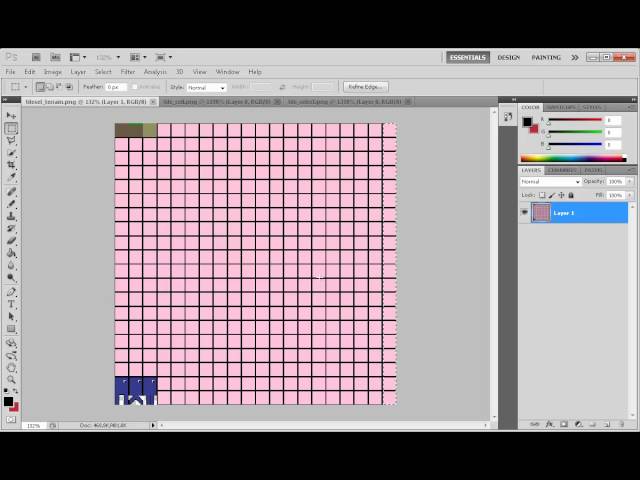Open the Opacity slider arrow

(x=630, y=181)
